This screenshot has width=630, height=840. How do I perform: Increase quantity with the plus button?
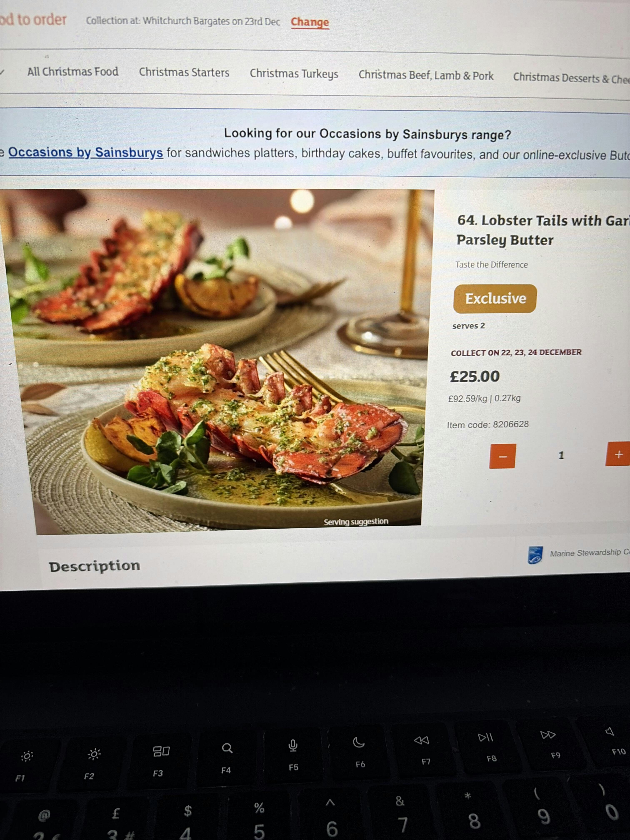[x=618, y=454]
